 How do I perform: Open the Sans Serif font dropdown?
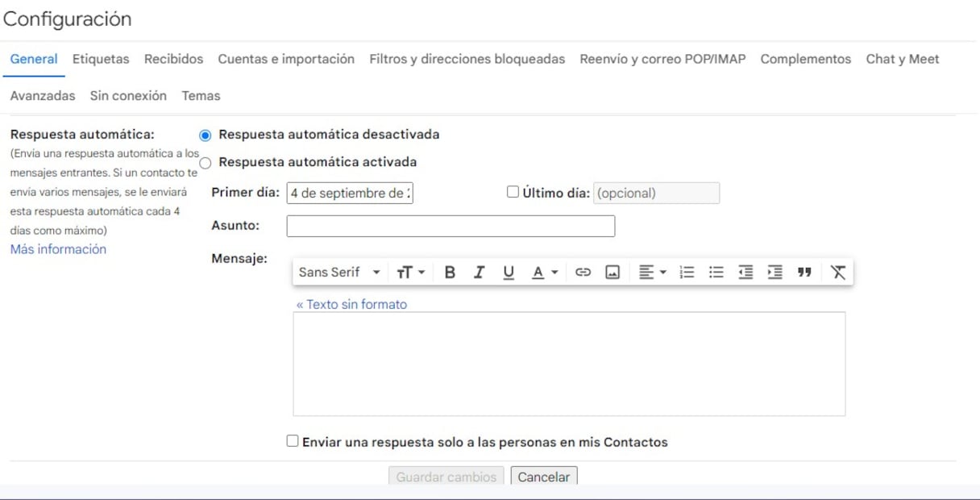(338, 273)
